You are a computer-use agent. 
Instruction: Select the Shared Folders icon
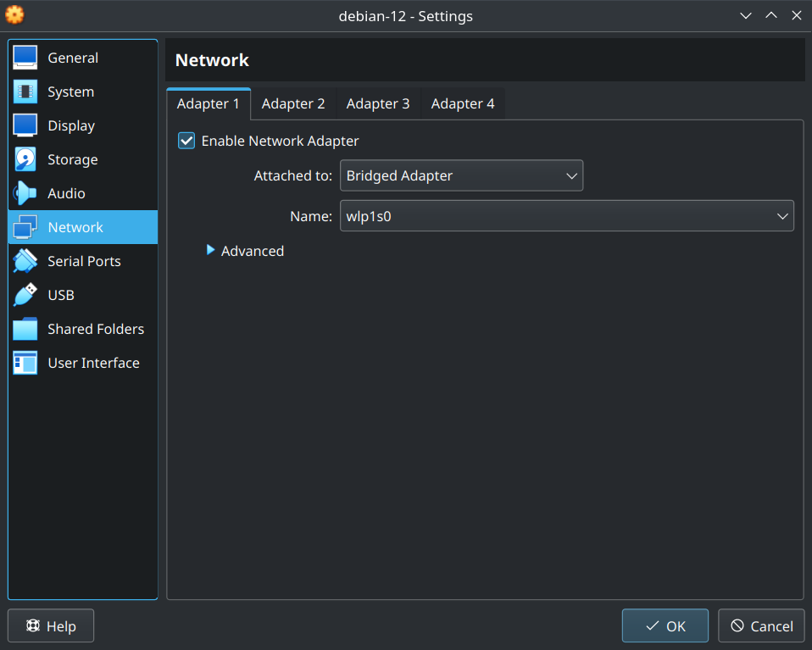25,328
